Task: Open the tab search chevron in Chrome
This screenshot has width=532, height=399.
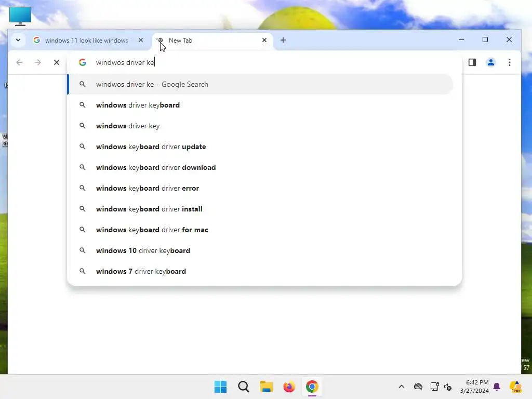Action: (x=18, y=40)
